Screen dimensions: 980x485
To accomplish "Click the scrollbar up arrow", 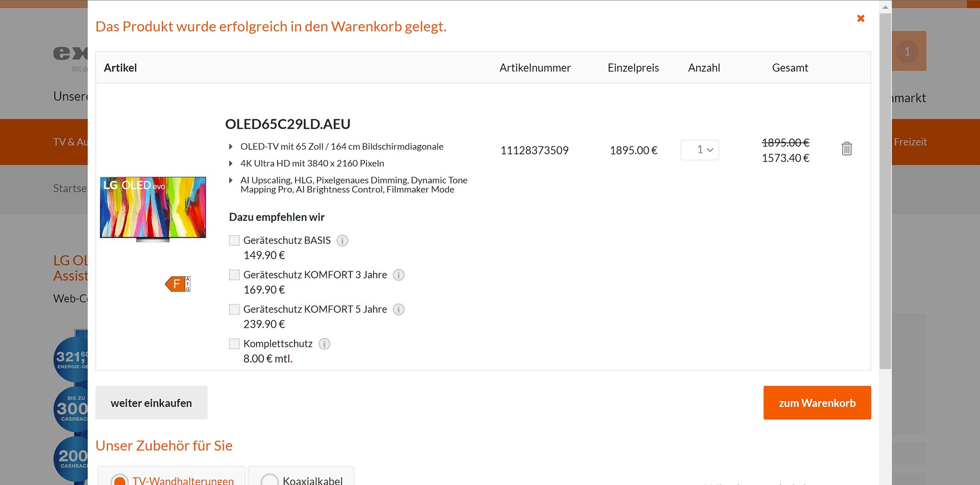I will pyautogui.click(x=886, y=7).
